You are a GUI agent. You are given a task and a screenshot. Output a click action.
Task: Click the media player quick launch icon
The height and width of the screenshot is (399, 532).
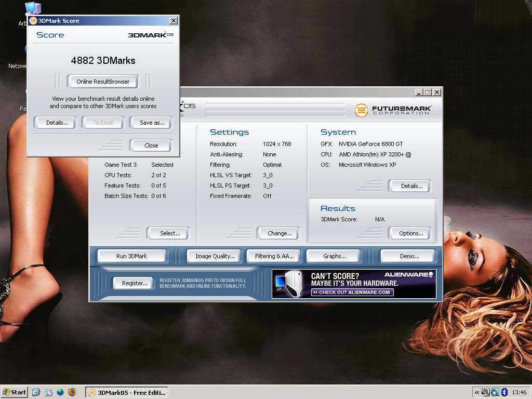48,392
